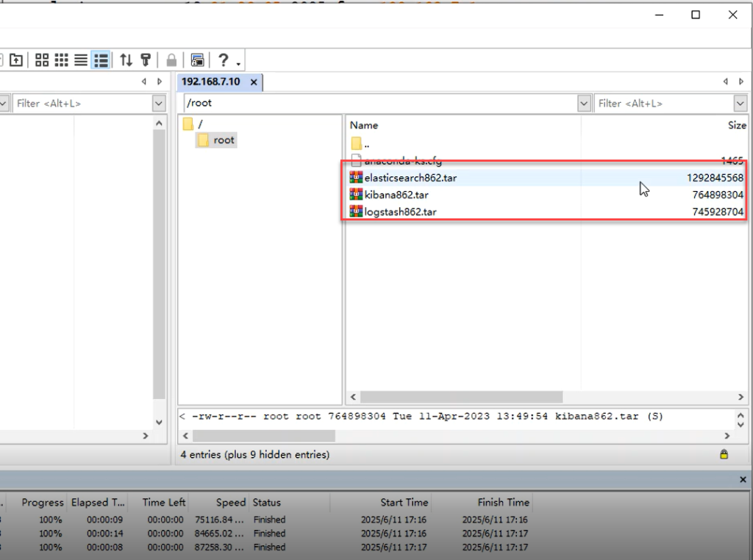Click the key icon in toolbar

pos(146,60)
